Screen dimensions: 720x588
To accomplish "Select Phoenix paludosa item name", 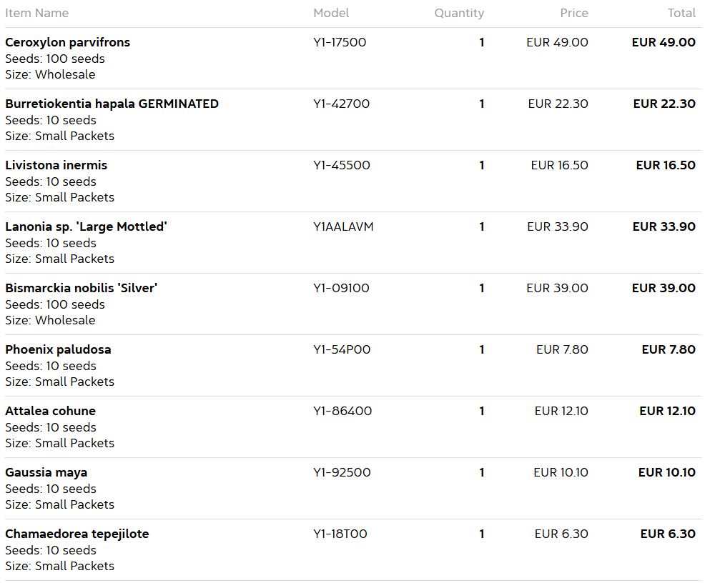I will [58, 349].
